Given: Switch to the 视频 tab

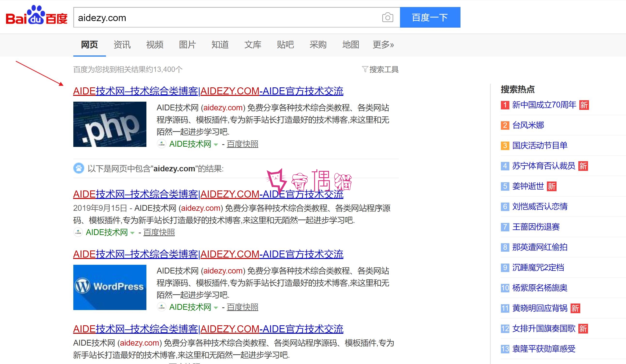Looking at the screenshot, I should [x=155, y=45].
